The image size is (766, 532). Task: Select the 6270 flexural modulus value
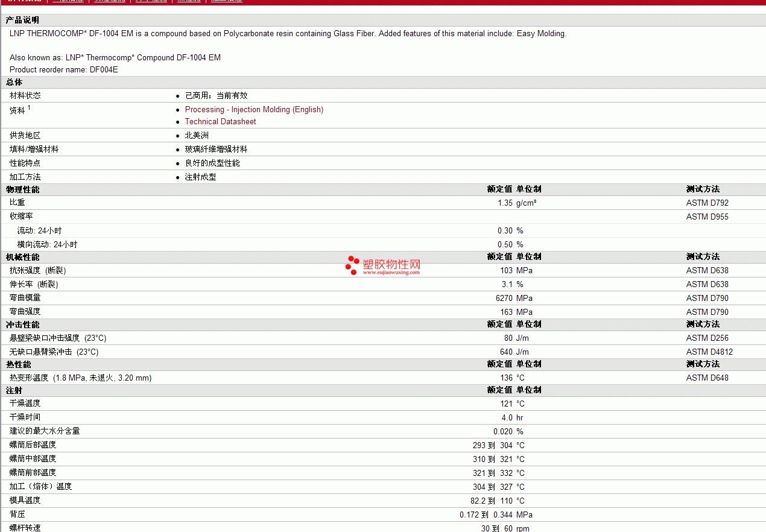coord(504,299)
